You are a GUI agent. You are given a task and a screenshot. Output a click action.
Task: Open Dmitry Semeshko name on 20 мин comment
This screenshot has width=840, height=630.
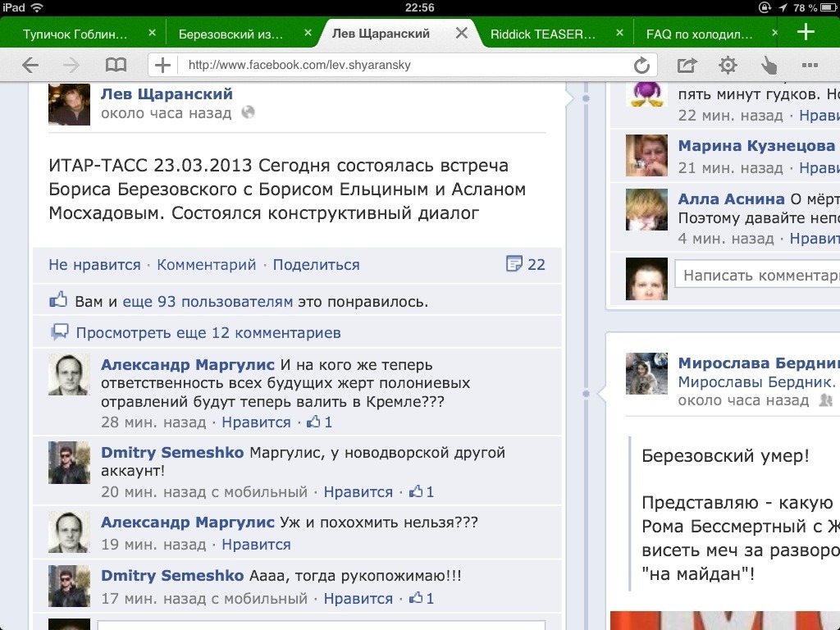coord(172,453)
